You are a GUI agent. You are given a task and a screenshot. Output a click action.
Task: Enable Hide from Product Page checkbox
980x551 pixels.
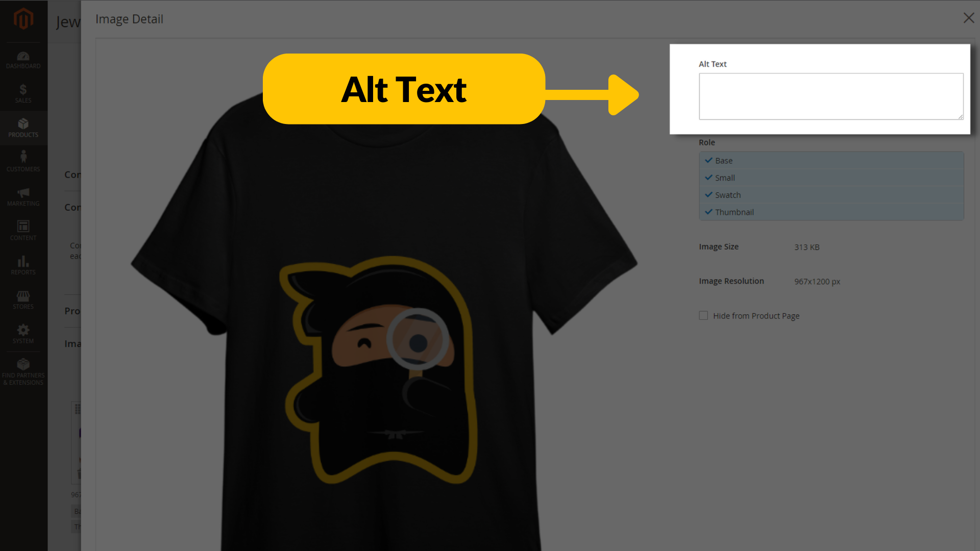coord(703,315)
